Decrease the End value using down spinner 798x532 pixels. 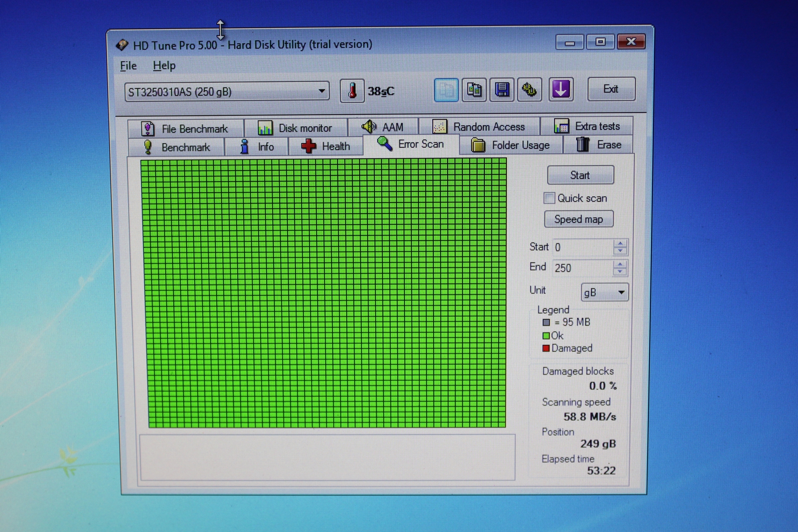click(620, 271)
